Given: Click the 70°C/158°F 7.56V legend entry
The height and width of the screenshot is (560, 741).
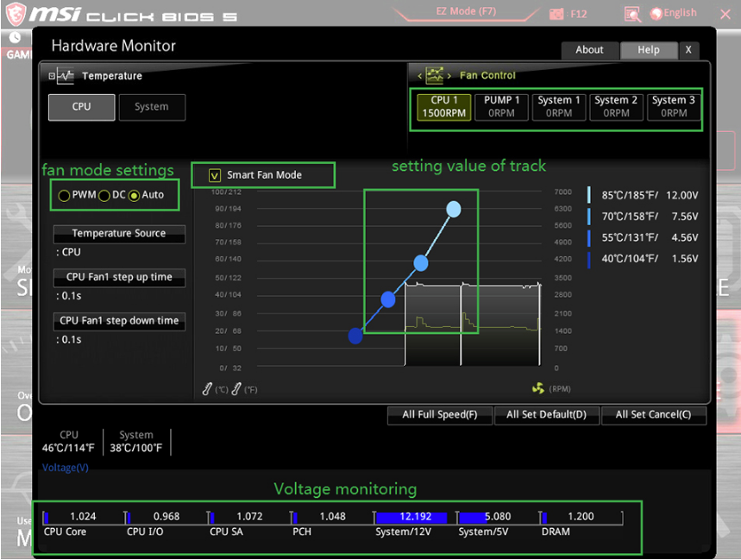Looking at the screenshot, I should tap(643, 217).
